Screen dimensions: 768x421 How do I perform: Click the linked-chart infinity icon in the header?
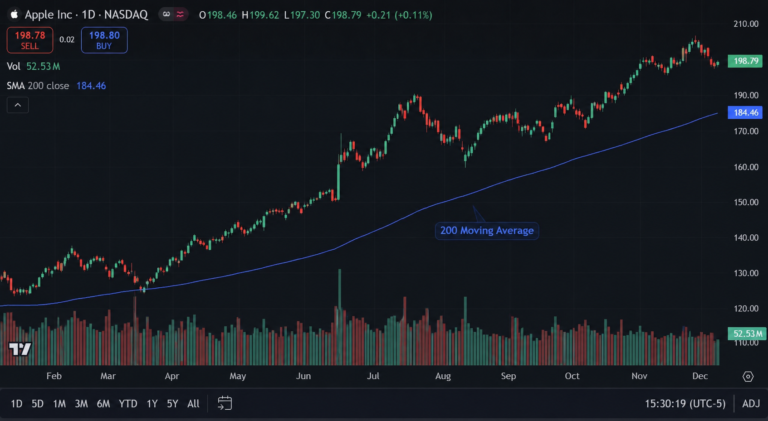(x=167, y=15)
